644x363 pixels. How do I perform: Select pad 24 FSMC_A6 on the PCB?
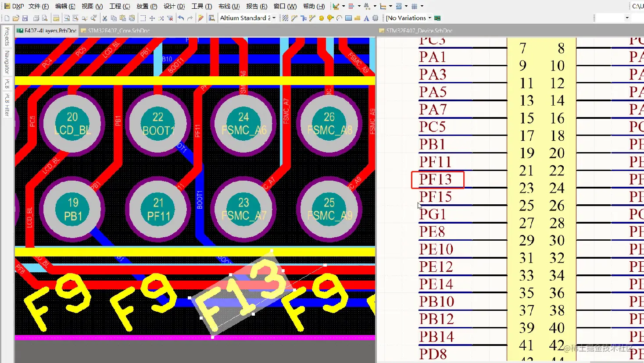click(x=243, y=124)
